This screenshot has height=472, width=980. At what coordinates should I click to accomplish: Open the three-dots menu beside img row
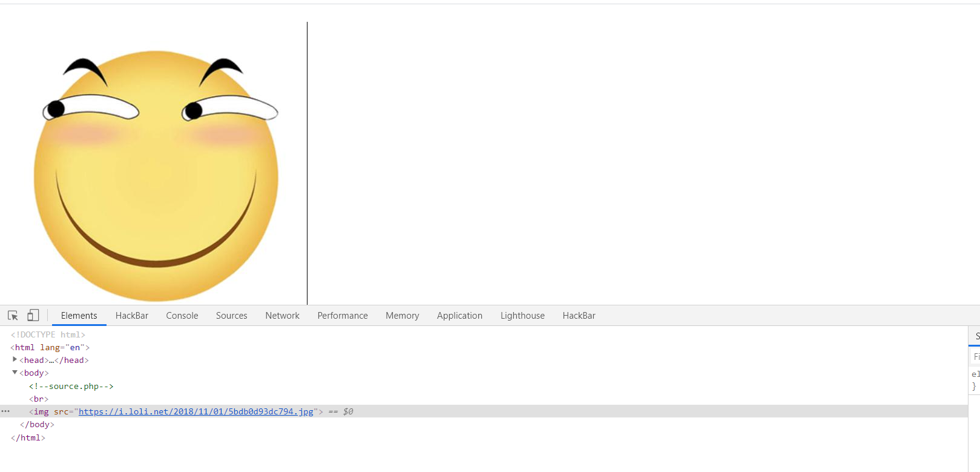5,411
